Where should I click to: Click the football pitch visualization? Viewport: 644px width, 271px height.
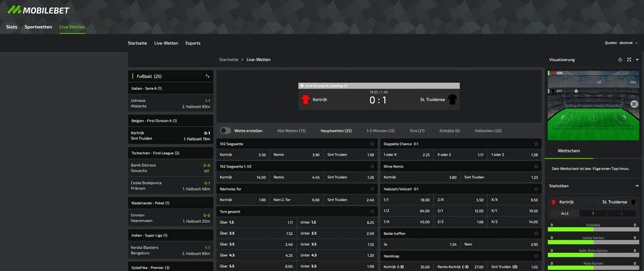(593, 119)
